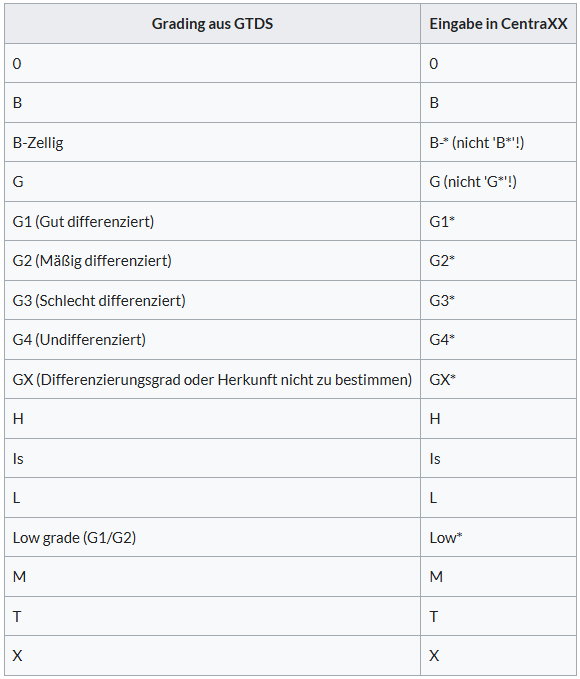This screenshot has width=580, height=679.
Task: Select the 'B-Zellig' grading cell
Action: coord(212,142)
